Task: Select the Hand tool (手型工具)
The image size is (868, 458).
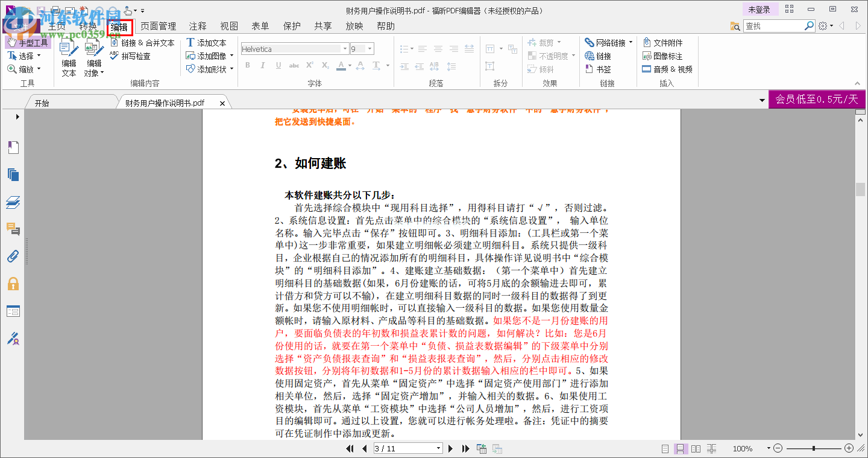Action: tap(28, 43)
